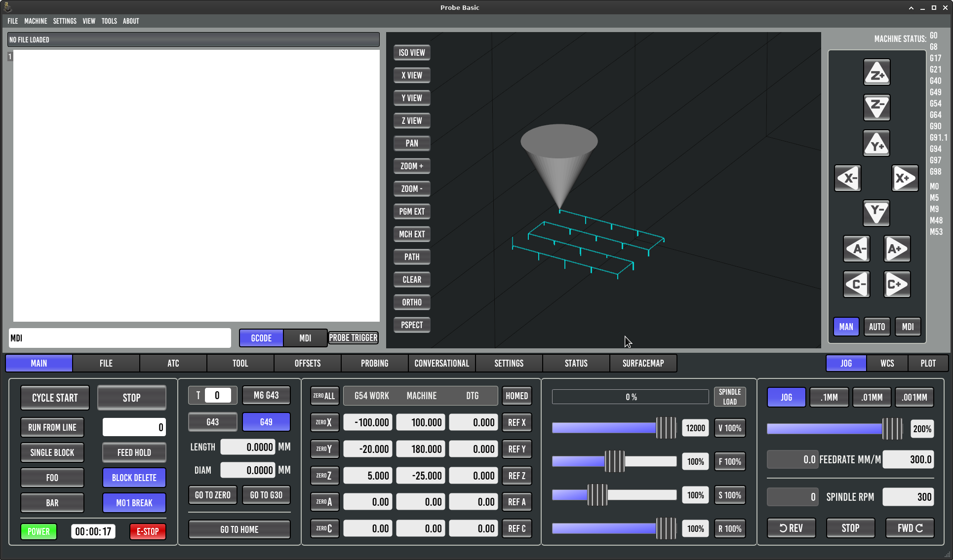Click the X- jog arrow
This screenshot has height=560, width=953.
click(848, 178)
